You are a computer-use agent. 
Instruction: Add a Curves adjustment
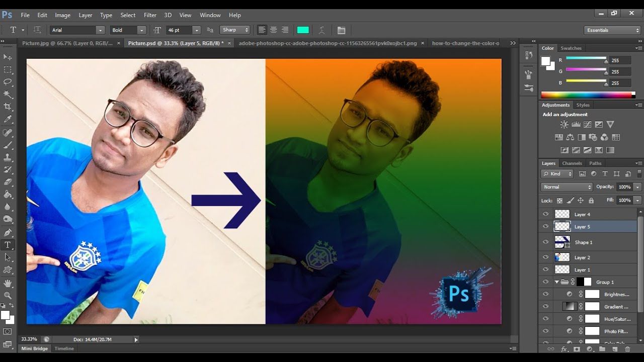tap(587, 124)
